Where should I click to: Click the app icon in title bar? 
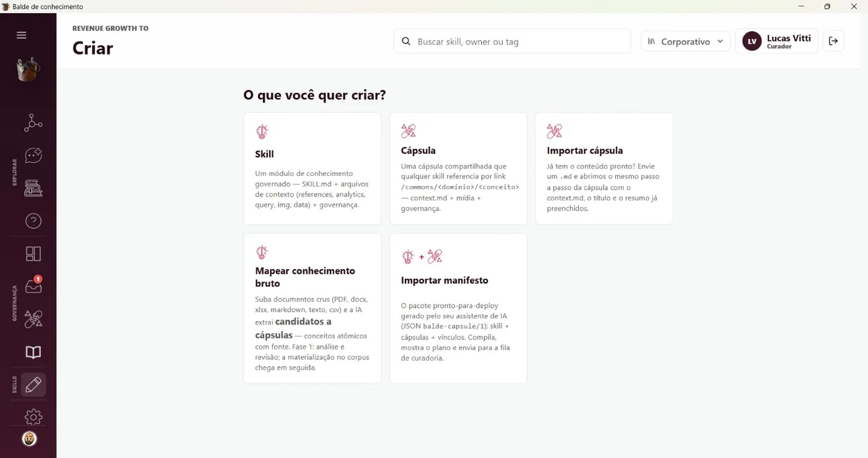tap(6, 6)
